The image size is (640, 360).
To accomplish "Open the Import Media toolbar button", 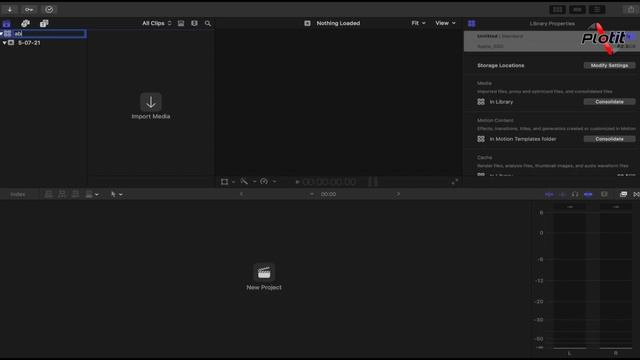I will 10,9.
